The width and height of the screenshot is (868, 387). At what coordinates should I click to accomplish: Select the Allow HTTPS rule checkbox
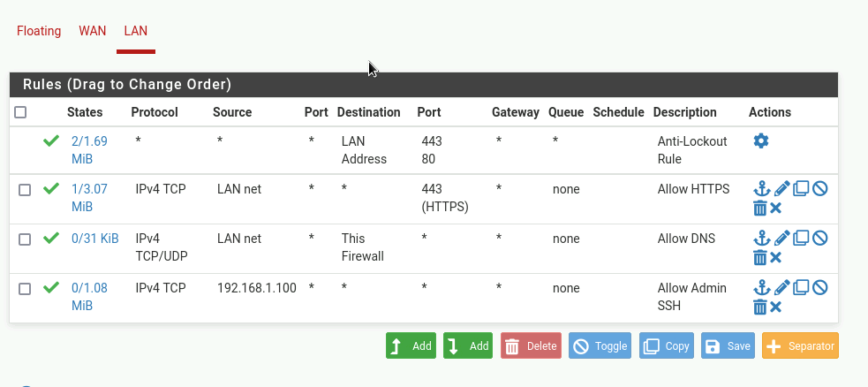click(25, 190)
